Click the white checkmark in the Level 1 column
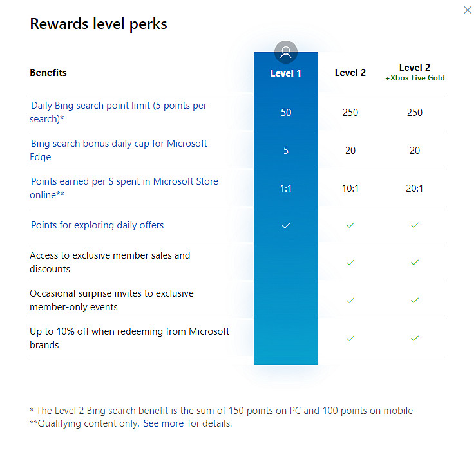 point(286,225)
